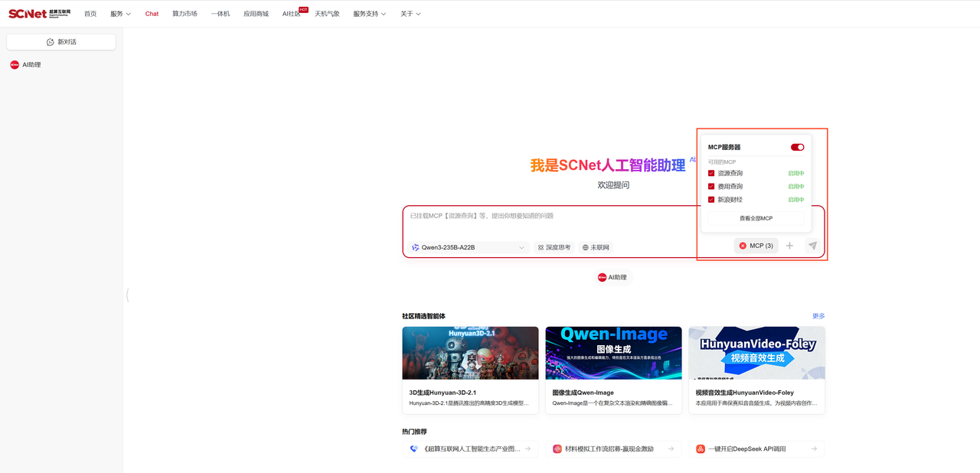Collapse the sidebar using the edge handle

pyautogui.click(x=127, y=295)
